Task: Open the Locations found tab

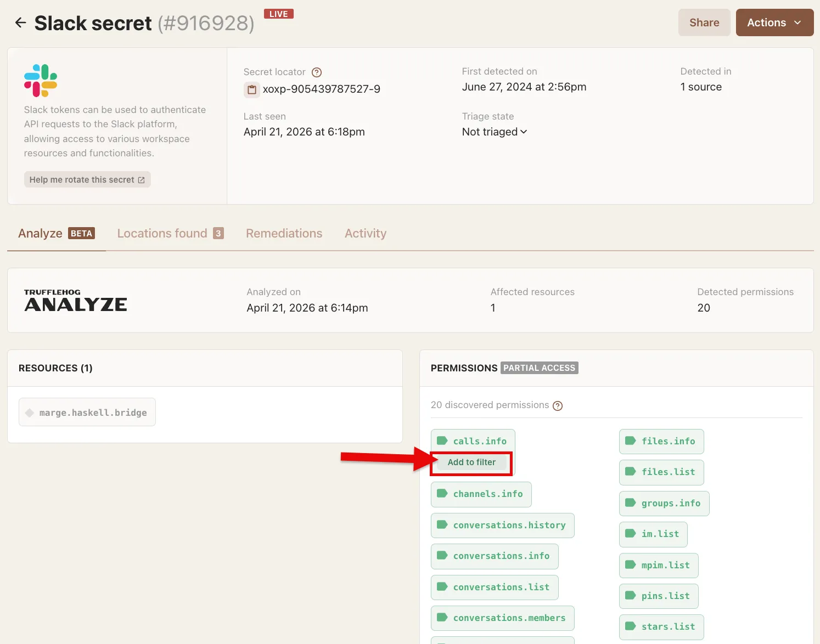Action: (170, 233)
